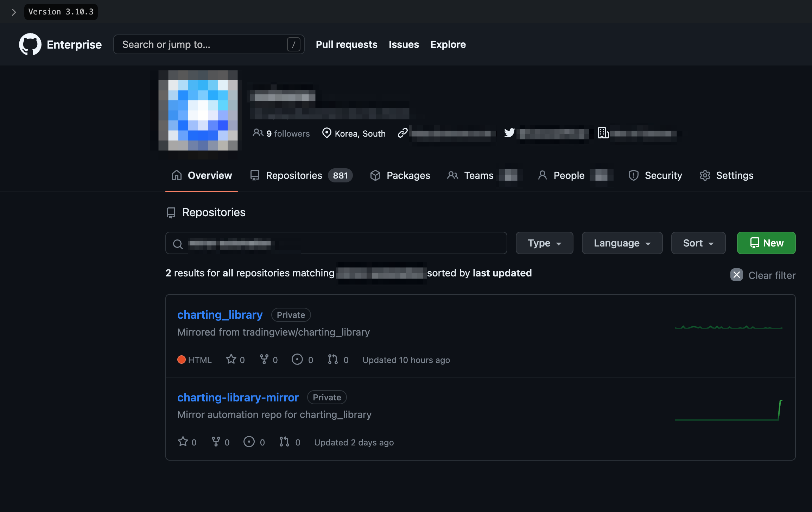The image size is (812, 512).
Task: Click the star icon on charting_library
Action: (x=231, y=359)
